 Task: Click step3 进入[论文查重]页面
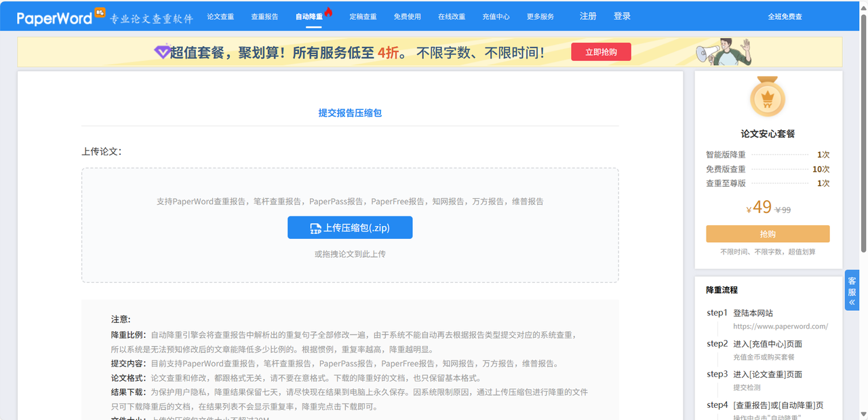point(755,374)
